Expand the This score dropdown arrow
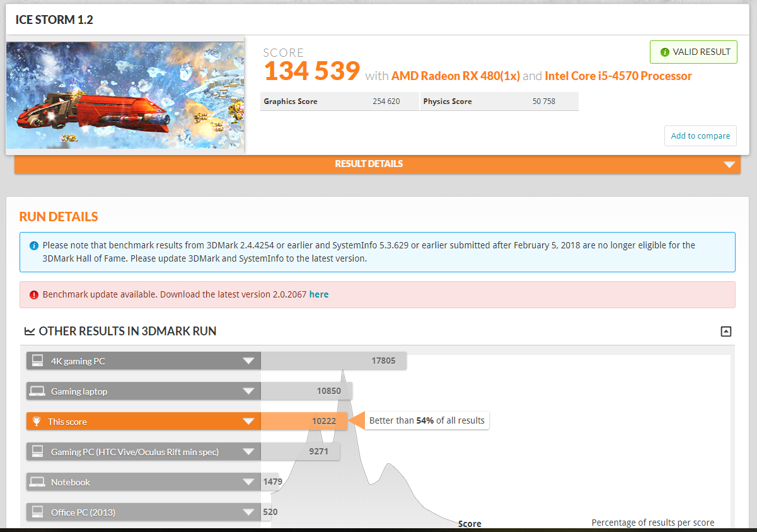Image resolution: width=757 pixels, height=532 pixels. (x=249, y=422)
